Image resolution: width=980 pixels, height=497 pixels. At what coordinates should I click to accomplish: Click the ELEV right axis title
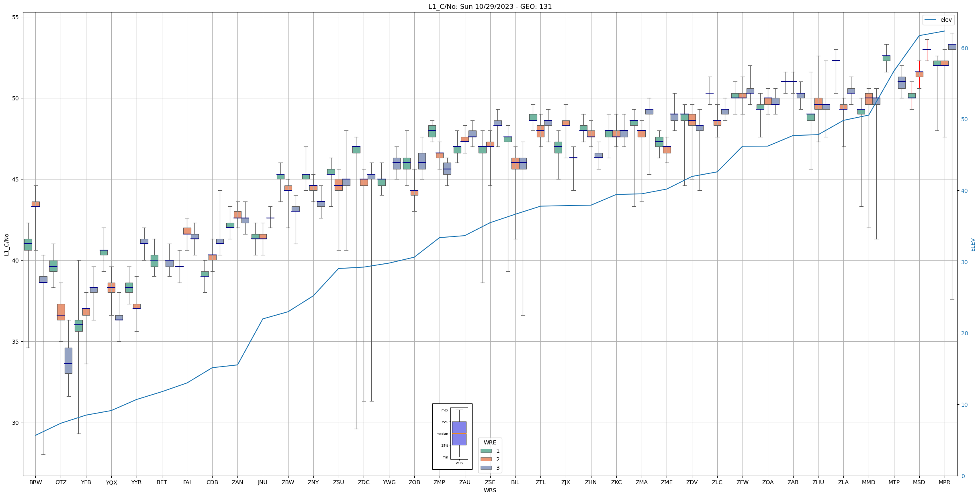[973, 244]
